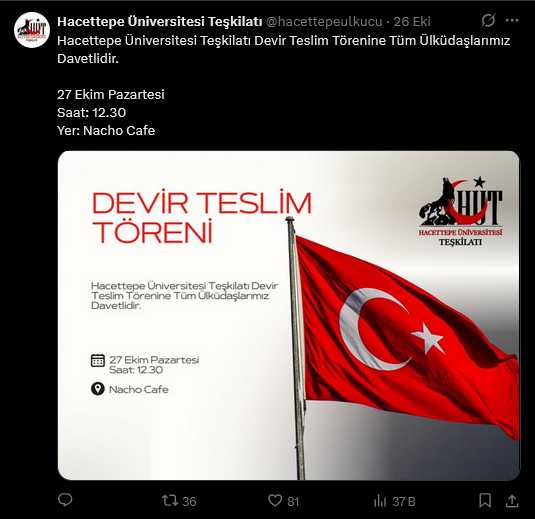
Task: Click the view count 37 B
Action: tap(404, 501)
